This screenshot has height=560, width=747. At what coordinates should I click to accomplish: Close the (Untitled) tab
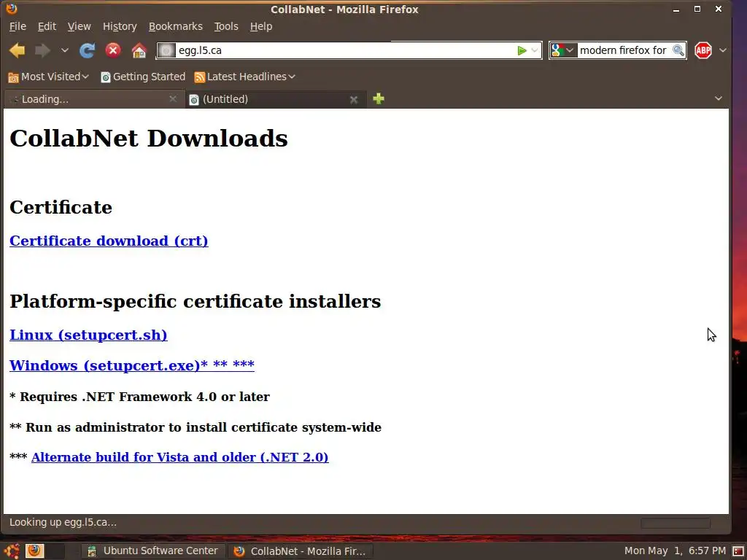tap(354, 99)
